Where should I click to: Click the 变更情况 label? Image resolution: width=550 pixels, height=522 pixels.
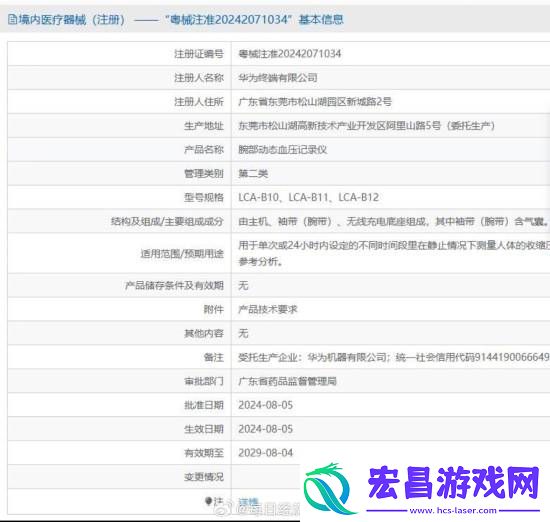pos(204,477)
